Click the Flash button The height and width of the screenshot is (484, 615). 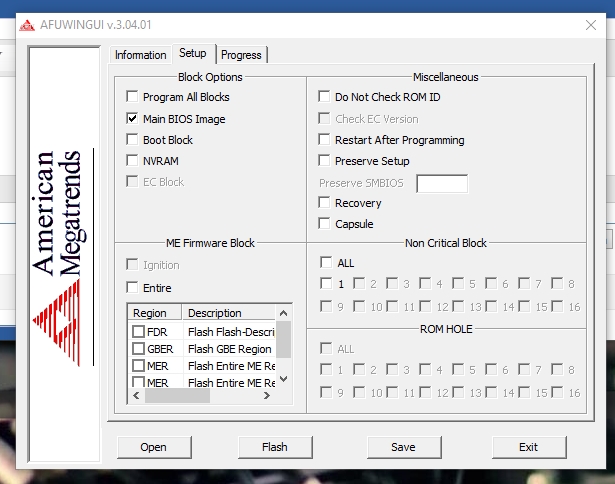pos(275,447)
